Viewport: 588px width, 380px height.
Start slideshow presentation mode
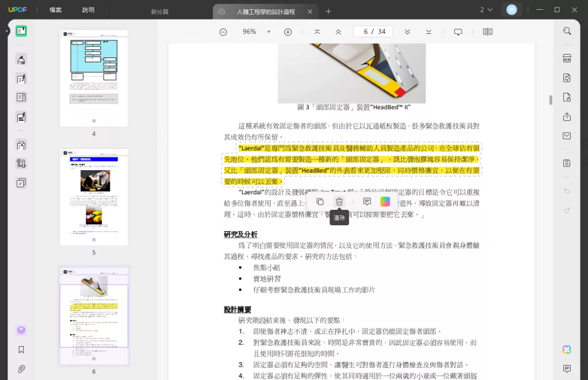(x=458, y=32)
